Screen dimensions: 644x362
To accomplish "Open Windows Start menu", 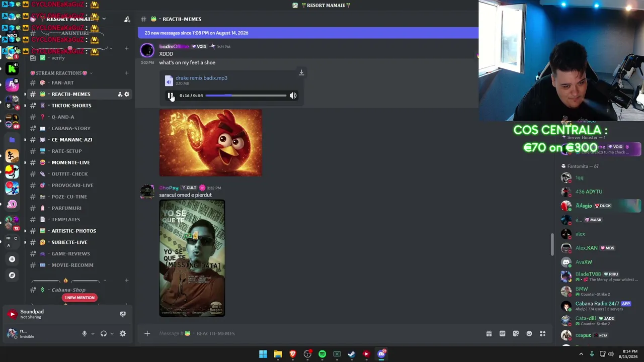I will pyautogui.click(x=263, y=354).
